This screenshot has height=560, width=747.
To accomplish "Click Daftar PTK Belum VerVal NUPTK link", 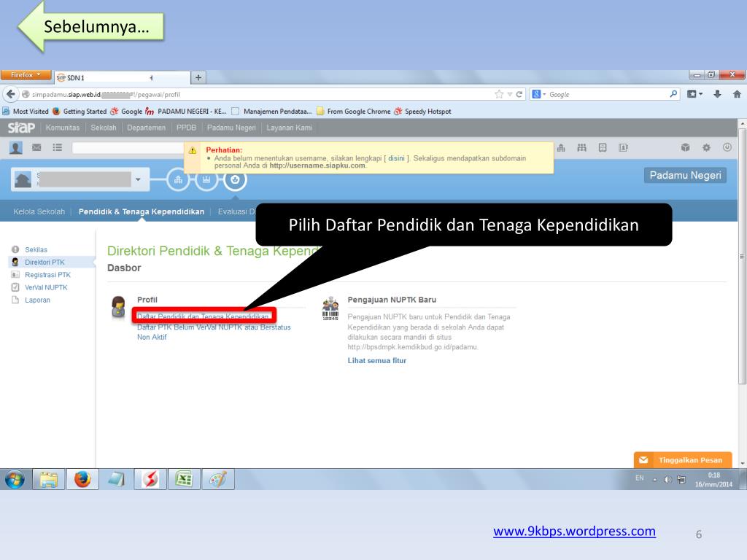I will point(214,332).
